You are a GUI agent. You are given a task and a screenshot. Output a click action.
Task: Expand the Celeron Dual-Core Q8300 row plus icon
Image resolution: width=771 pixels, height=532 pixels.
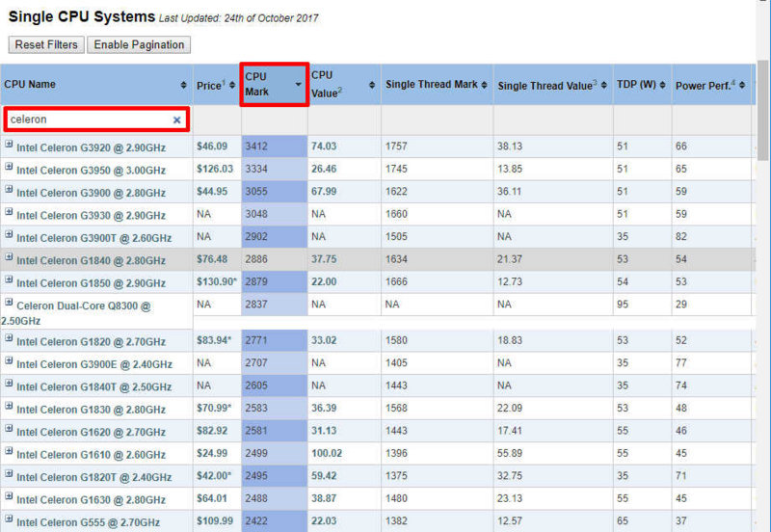tap(9, 302)
